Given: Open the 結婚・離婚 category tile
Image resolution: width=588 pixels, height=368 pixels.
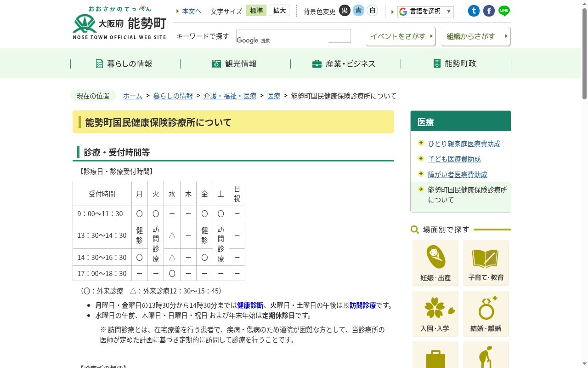Looking at the screenshot, I should coord(486,314).
